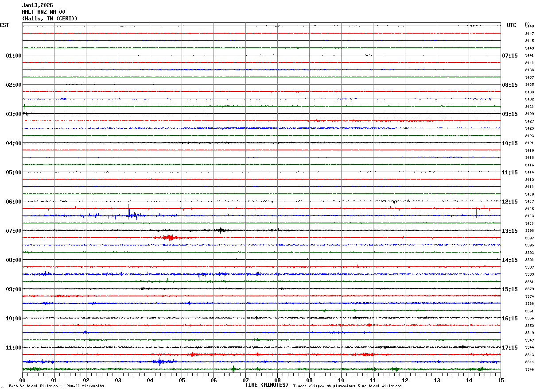Select minute '14' on the bottom axis

coord(469,380)
